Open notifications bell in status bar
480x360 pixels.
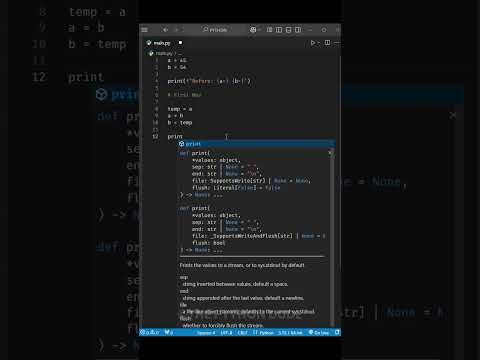tap(337, 332)
